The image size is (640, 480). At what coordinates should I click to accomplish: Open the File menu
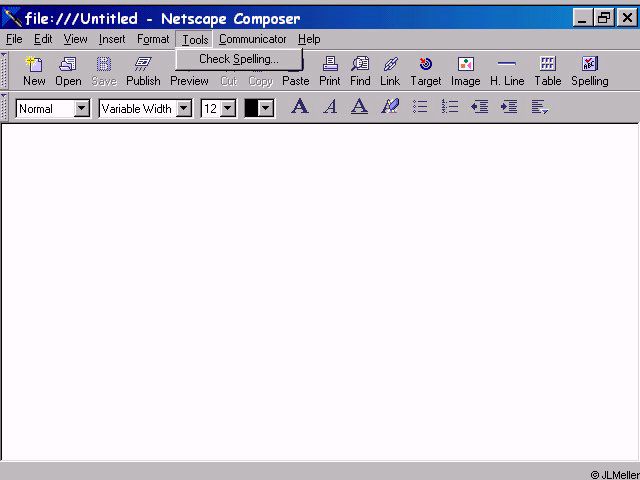pyautogui.click(x=14, y=39)
